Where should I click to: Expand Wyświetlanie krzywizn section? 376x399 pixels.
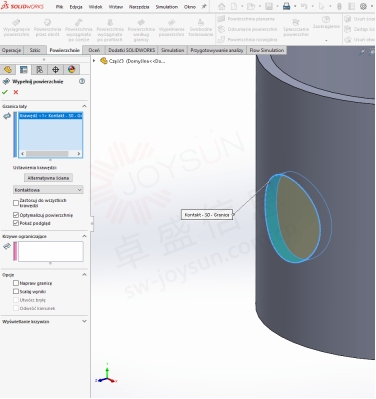coord(84,322)
